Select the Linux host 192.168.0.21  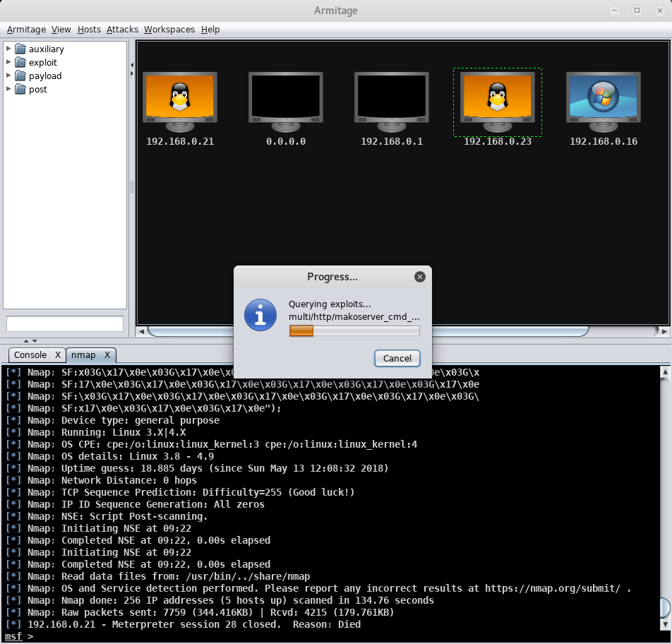coord(180,102)
